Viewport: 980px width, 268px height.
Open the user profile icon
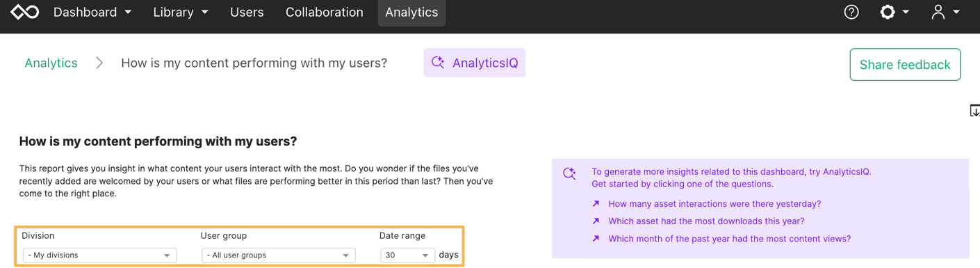(x=938, y=12)
